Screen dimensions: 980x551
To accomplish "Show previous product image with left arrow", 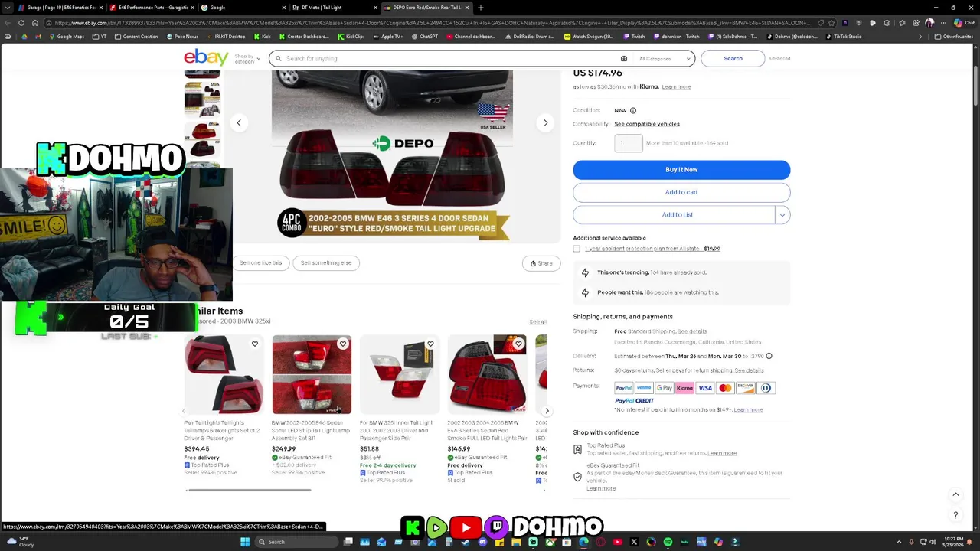I will pyautogui.click(x=239, y=122).
